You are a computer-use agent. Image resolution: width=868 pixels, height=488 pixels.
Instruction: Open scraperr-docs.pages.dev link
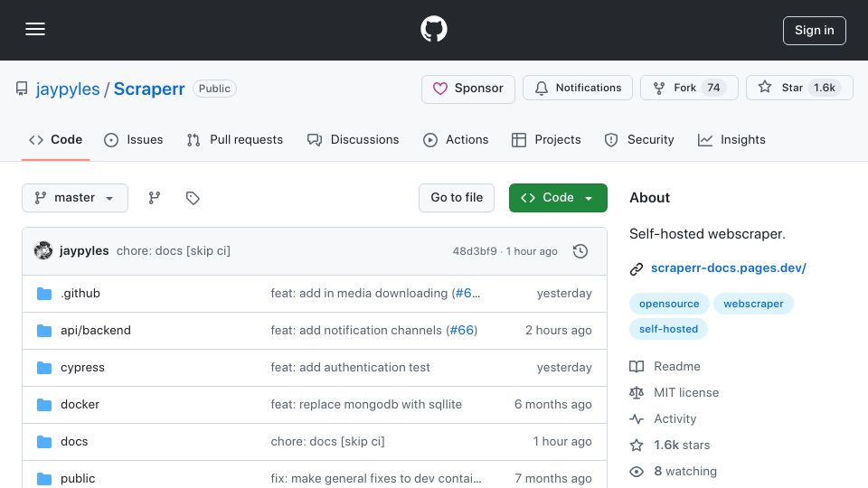click(x=728, y=268)
